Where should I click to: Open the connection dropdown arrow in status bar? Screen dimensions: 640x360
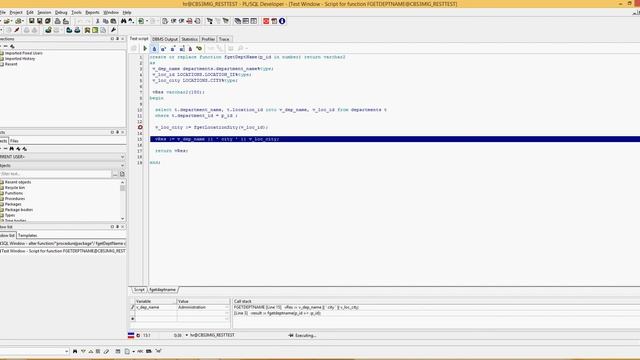pos(187,335)
